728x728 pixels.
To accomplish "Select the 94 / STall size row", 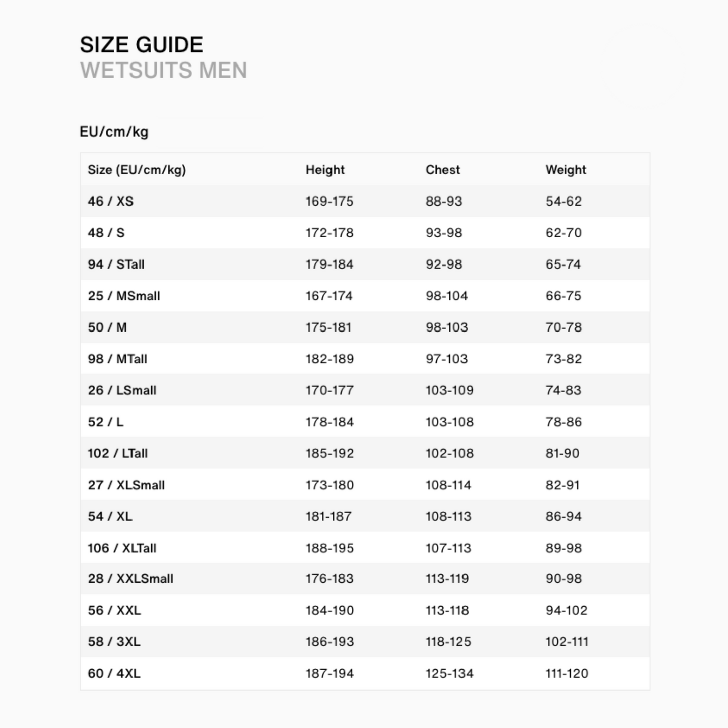I will 116,264.
